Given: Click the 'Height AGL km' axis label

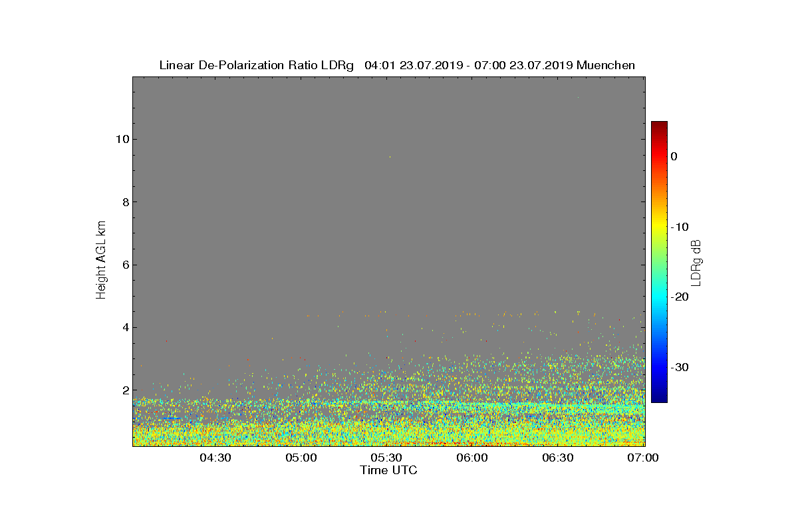Looking at the screenshot, I should [x=101, y=261].
